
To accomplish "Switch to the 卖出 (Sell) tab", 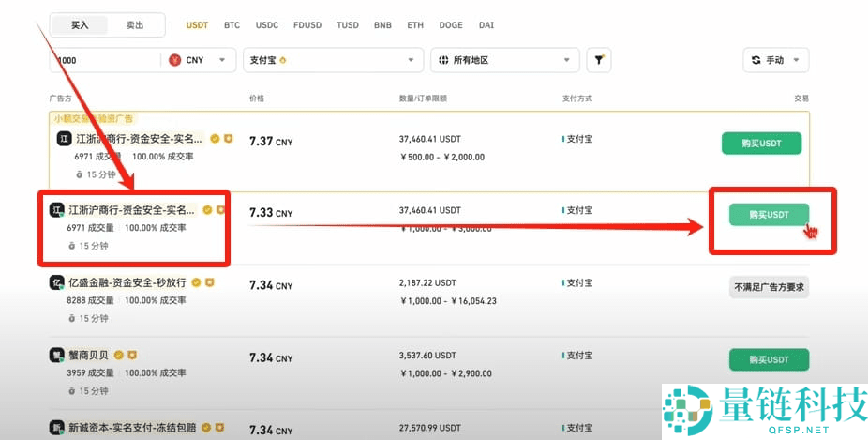I will tap(135, 25).
